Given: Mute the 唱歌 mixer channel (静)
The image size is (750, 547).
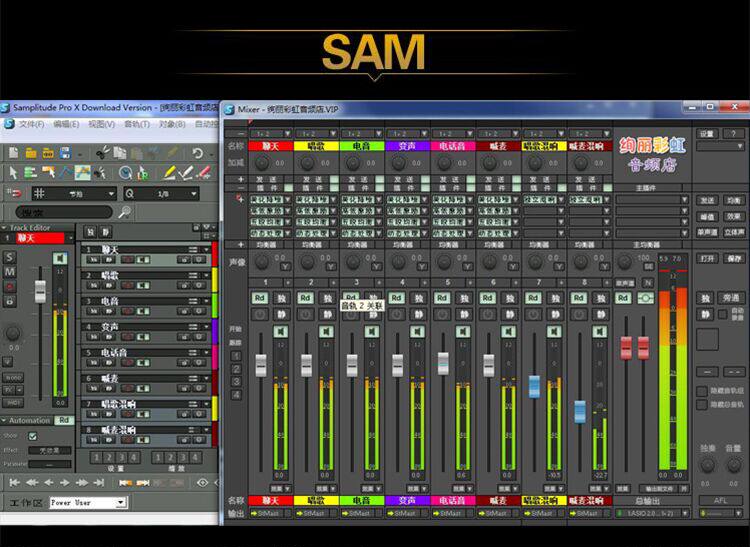Looking at the screenshot, I should (328, 314).
